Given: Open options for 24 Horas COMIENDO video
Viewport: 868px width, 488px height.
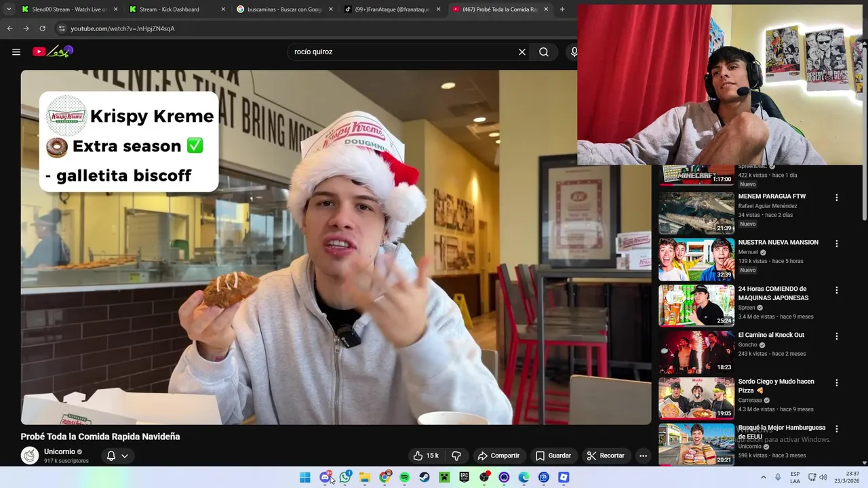Looking at the screenshot, I should tap(836, 290).
